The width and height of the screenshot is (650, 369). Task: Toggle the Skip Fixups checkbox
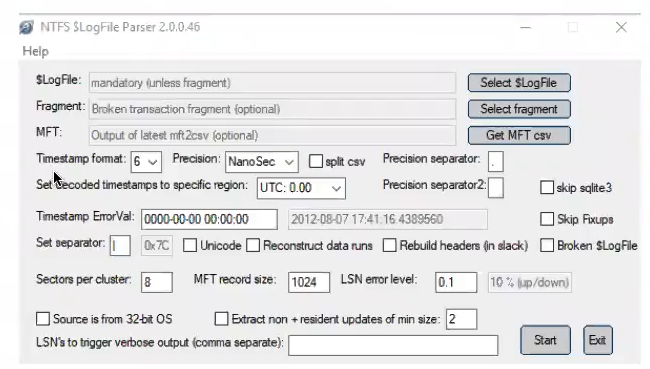tap(547, 219)
